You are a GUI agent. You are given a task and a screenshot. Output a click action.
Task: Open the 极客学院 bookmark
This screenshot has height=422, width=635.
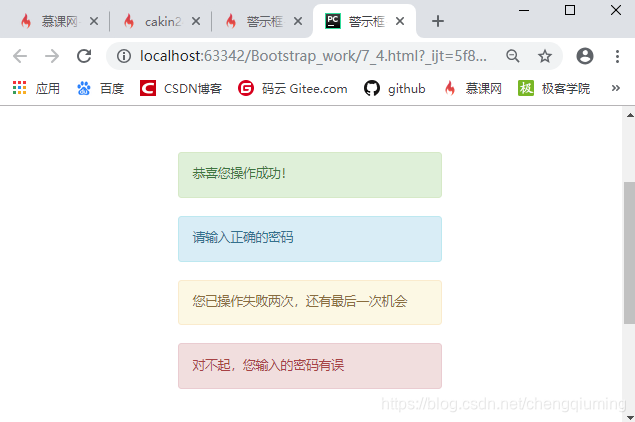[x=554, y=88]
